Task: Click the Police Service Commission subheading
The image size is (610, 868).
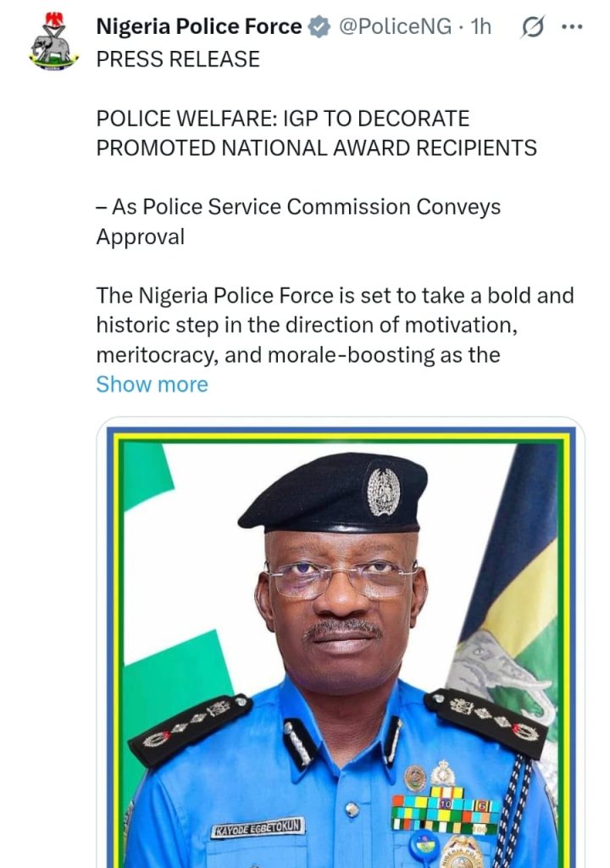Action: pos(298,222)
